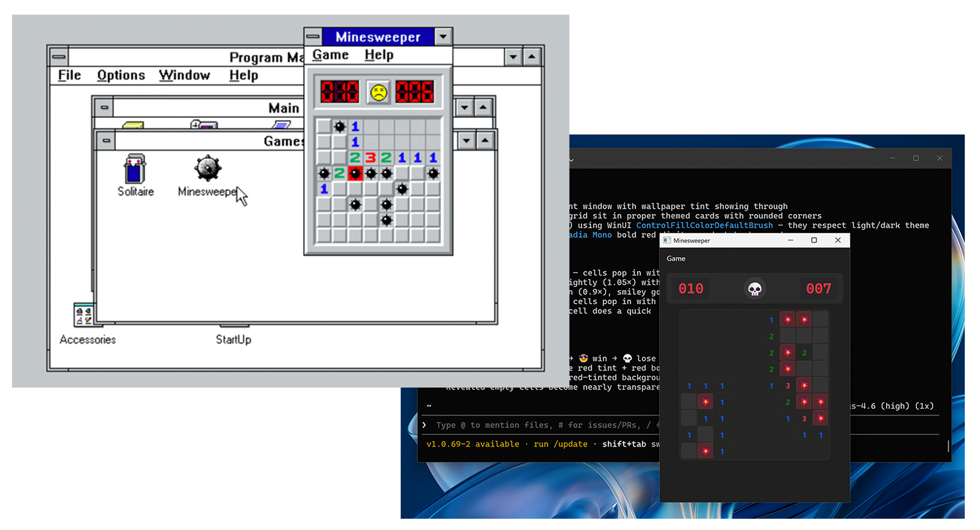Click the classic Minesweeper timer display
The width and height of the screenshot is (980, 530).
415,91
